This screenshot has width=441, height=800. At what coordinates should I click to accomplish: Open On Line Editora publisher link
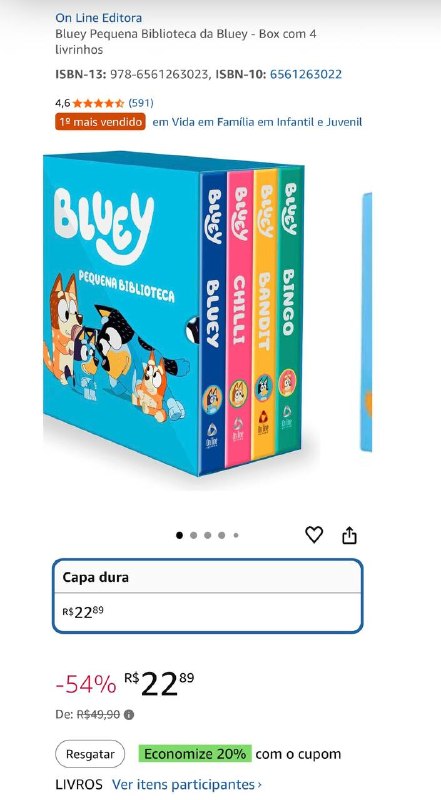coord(99,18)
